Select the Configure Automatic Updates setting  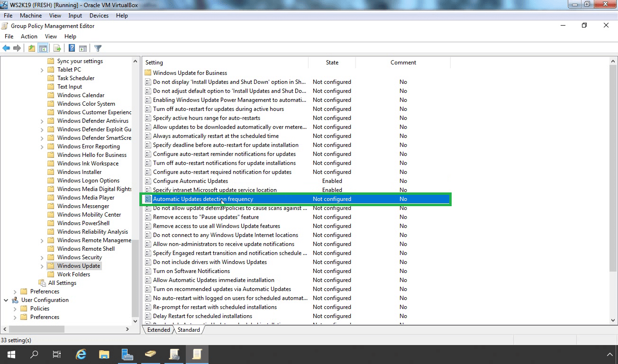pyautogui.click(x=190, y=181)
